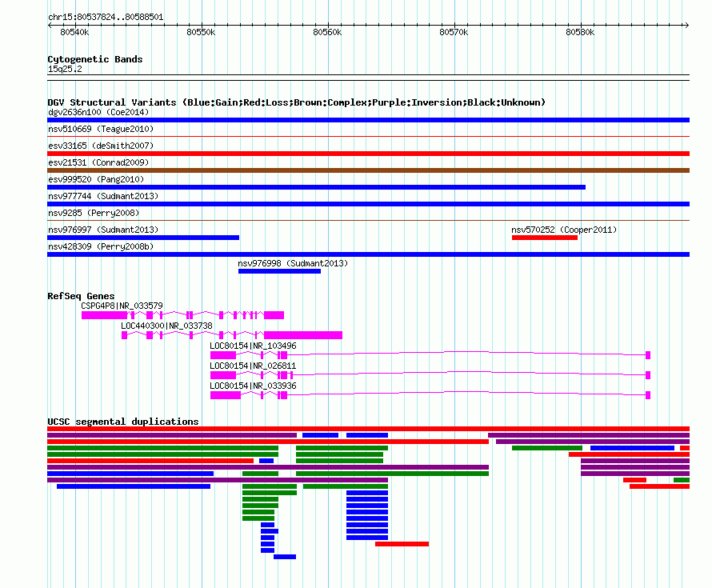Select the blue nsv976997 gain bar
Viewport: 712px width, 588px height.
pyautogui.click(x=143, y=238)
